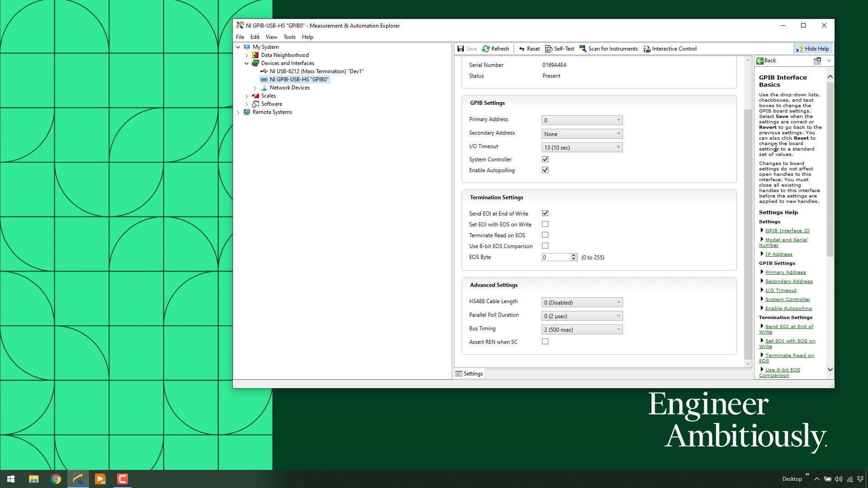Image resolution: width=868 pixels, height=488 pixels.
Task: Expand the Network Devices tree node
Action: coord(255,88)
